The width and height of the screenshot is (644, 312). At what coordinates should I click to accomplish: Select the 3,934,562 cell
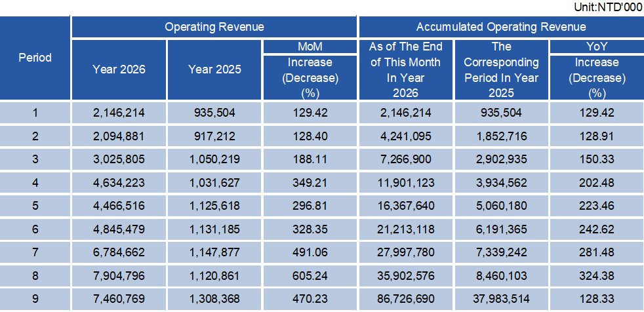(502, 182)
